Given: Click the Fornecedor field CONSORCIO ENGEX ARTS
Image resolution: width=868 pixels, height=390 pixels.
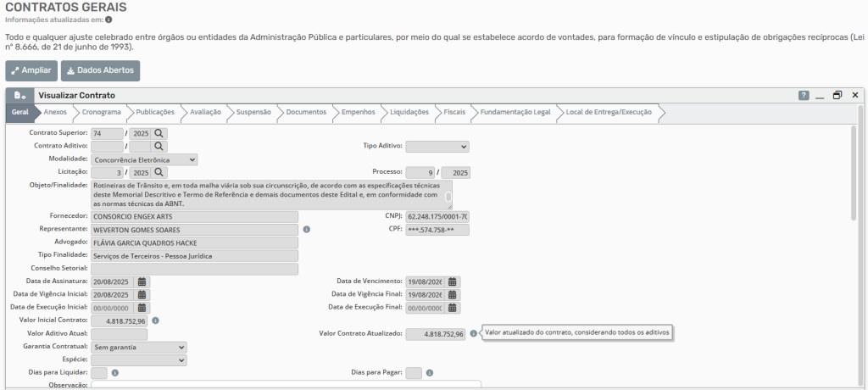Looking at the screenshot, I should tap(194, 216).
